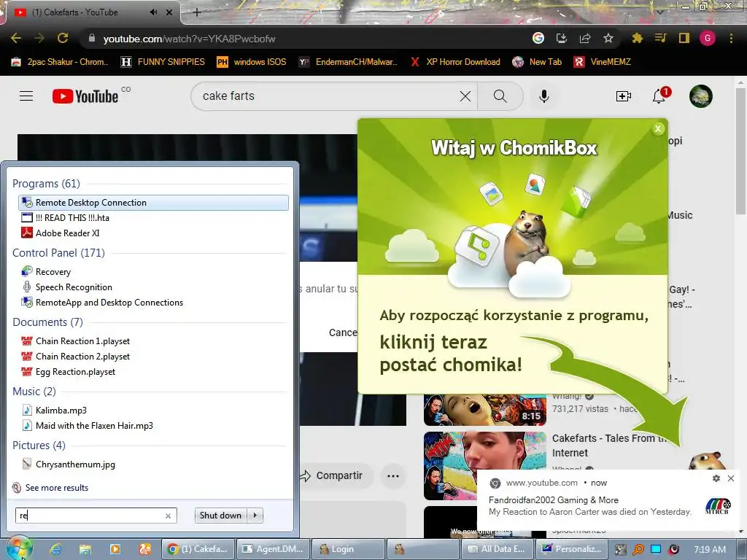Click the Shut down button
Viewport: 747px width, 560px height.
[x=220, y=516]
